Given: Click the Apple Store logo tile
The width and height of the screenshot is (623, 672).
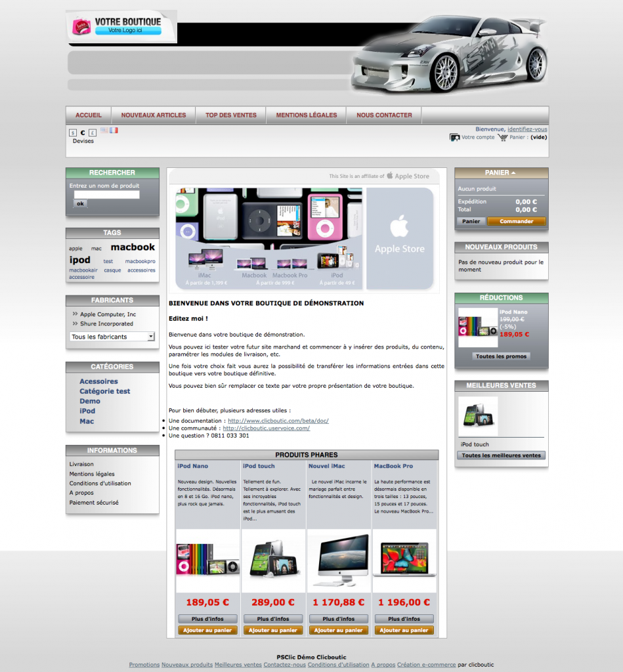Looking at the screenshot, I should click(400, 238).
